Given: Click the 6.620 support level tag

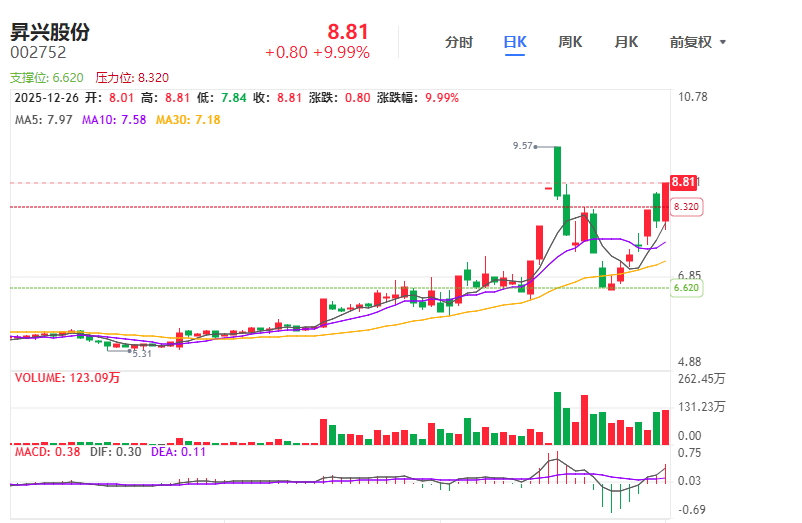Looking at the screenshot, I should pyautogui.click(x=686, y=287).
